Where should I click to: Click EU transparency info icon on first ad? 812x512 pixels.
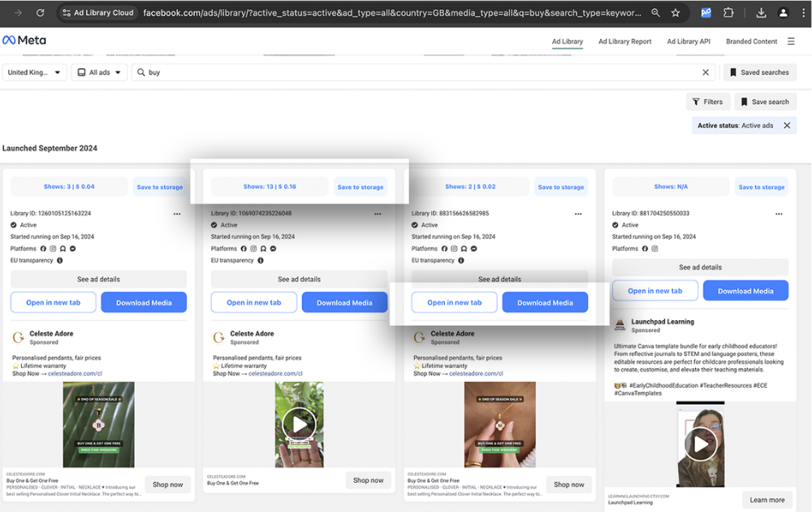point(59,260)
